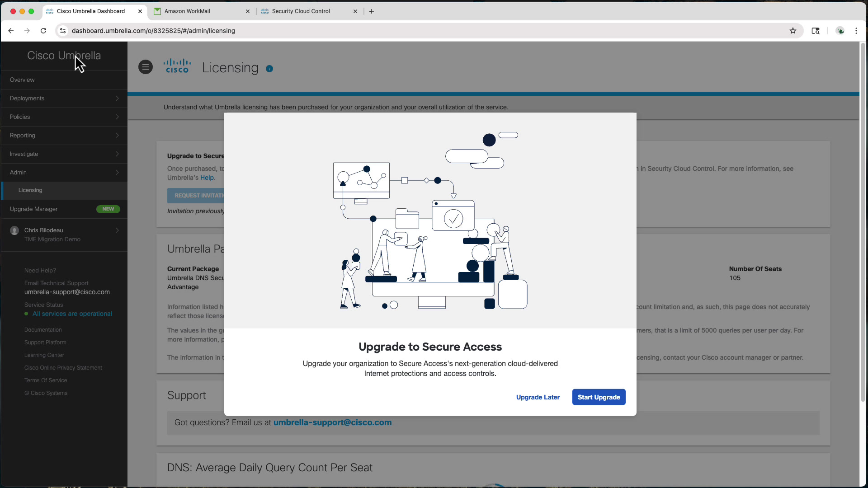Click the Cisco logo in page header
The height and width of the screenshot is (488, 868).
click(x=177, y=66)
